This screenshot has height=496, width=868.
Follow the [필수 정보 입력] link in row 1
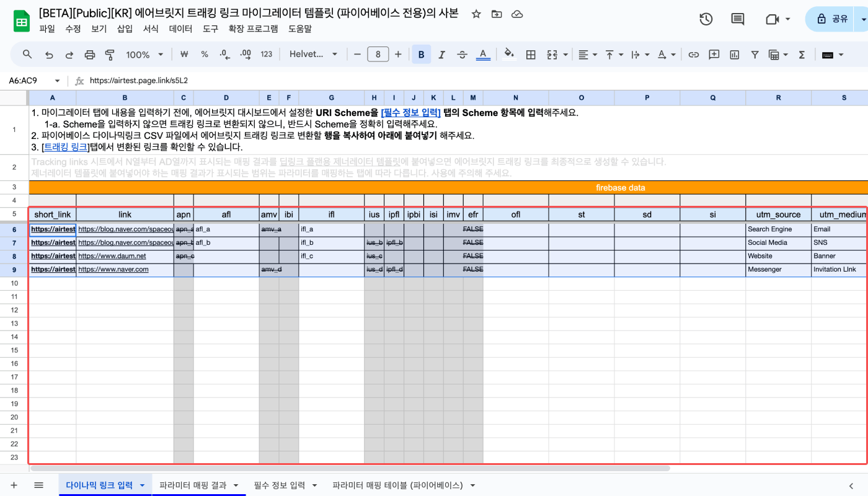pyautogui.click(x=410, y=112)
